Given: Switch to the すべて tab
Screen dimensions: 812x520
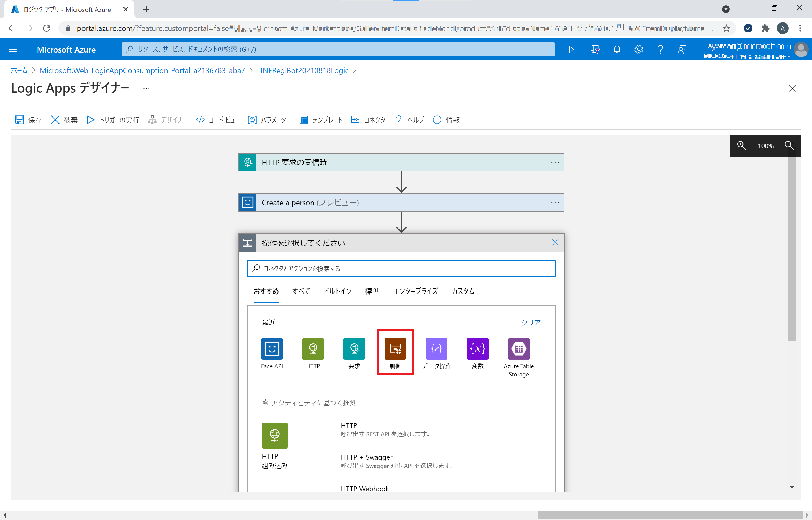Looking at the screenshot, I should coord(301,291).
